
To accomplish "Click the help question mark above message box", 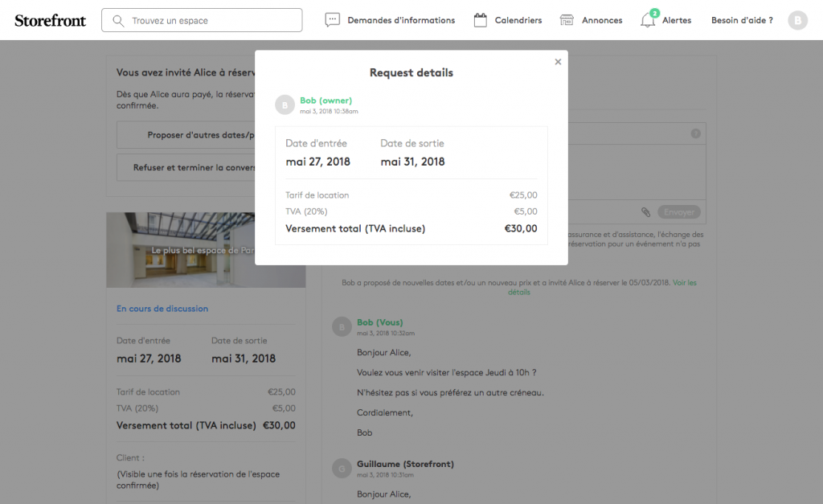I will [695, 133].
